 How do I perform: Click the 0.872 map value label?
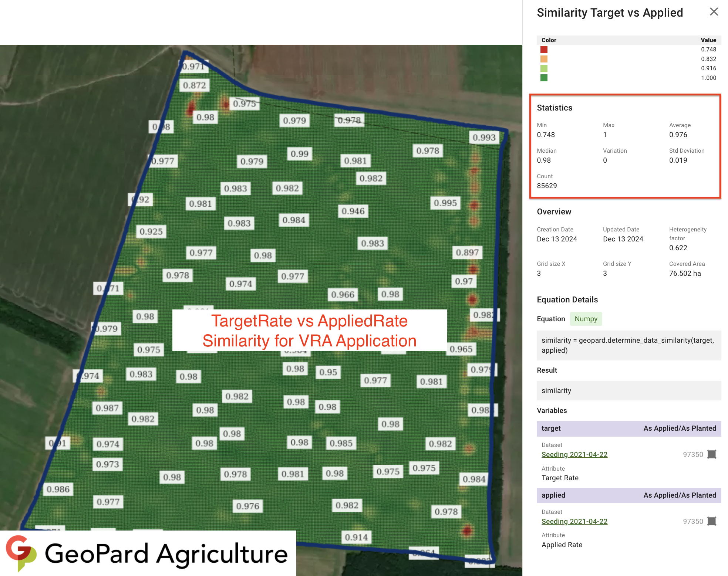[x=194, y=85]
